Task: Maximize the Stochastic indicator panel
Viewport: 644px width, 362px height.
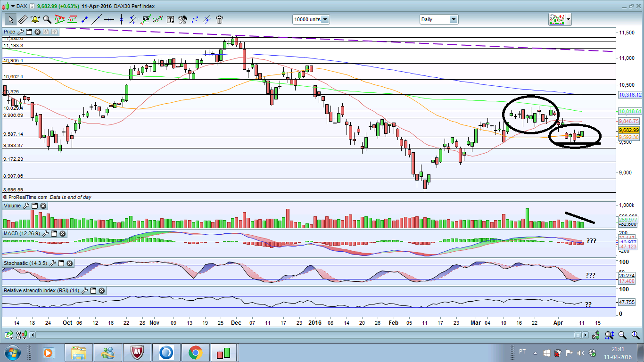Action: pyautogui.click(x=61, y=263)
